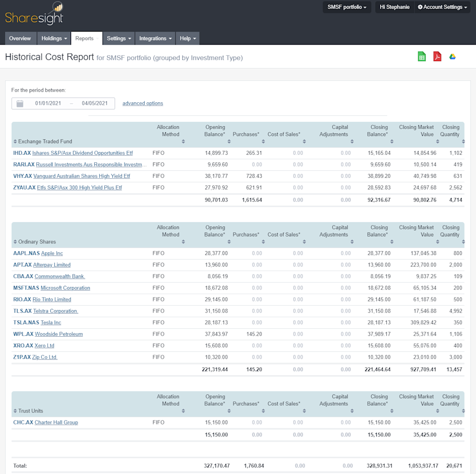Click total opening balance 327,170.47
Image resolution: width=476 pixels, height=474 pixels.
[217, 465]
